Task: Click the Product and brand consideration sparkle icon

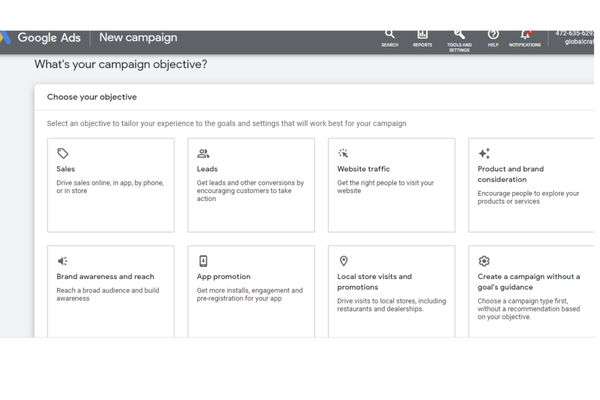Action: (484, 153)
